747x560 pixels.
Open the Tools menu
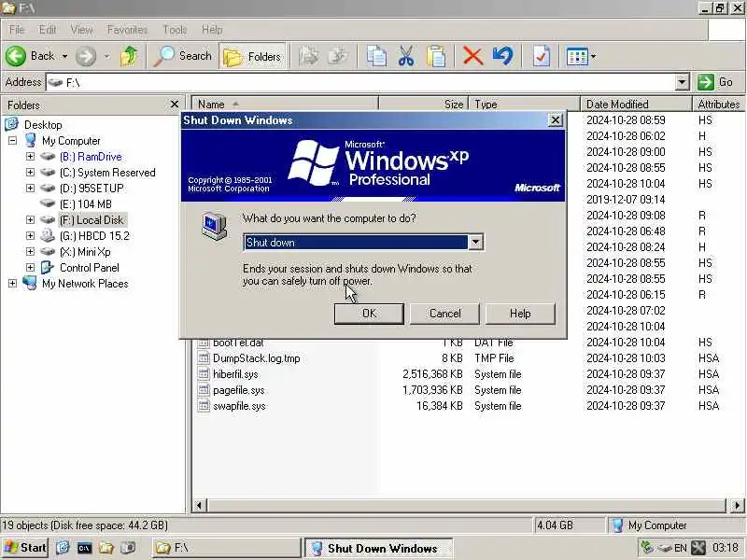(175, 30)
